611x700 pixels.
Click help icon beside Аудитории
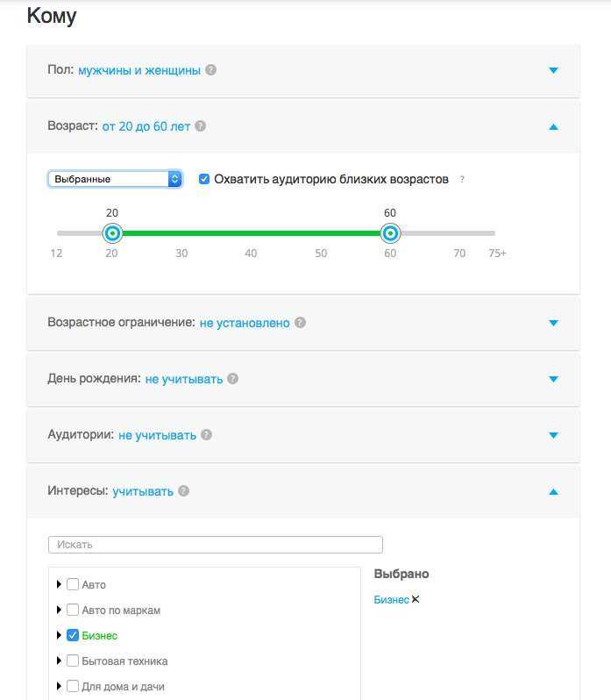pyautogui.click(x=206, y=435)
